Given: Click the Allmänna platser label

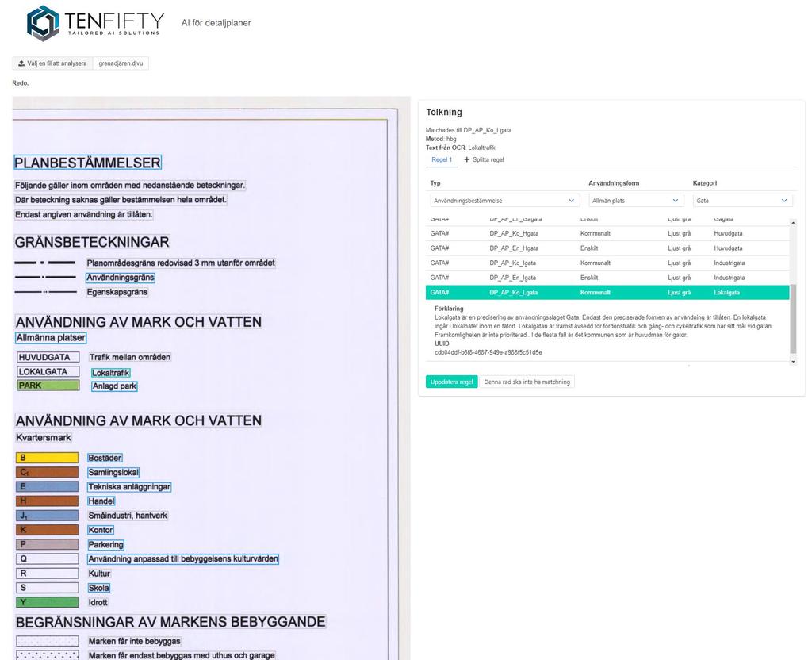Looking at the screenshot, I should (51, 338).
